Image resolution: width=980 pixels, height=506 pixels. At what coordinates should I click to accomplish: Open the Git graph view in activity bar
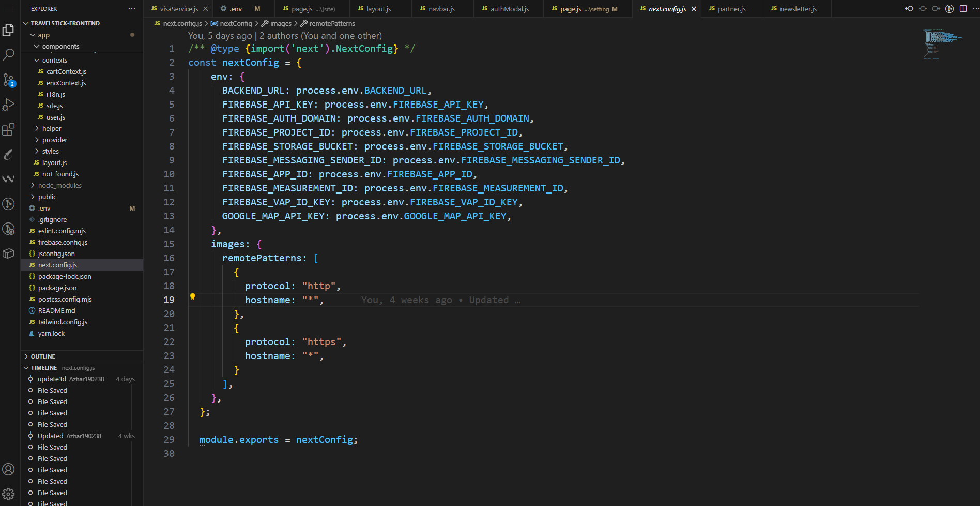tap(8, 204)
